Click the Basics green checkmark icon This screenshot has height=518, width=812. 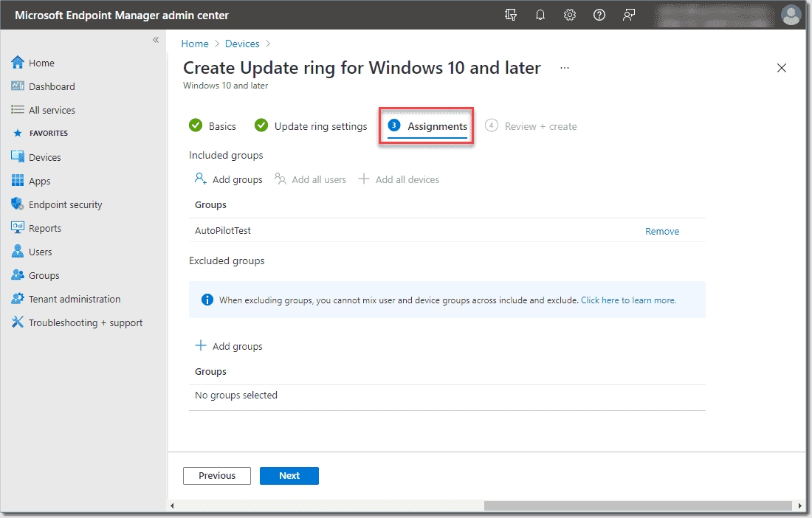point(196,125)
